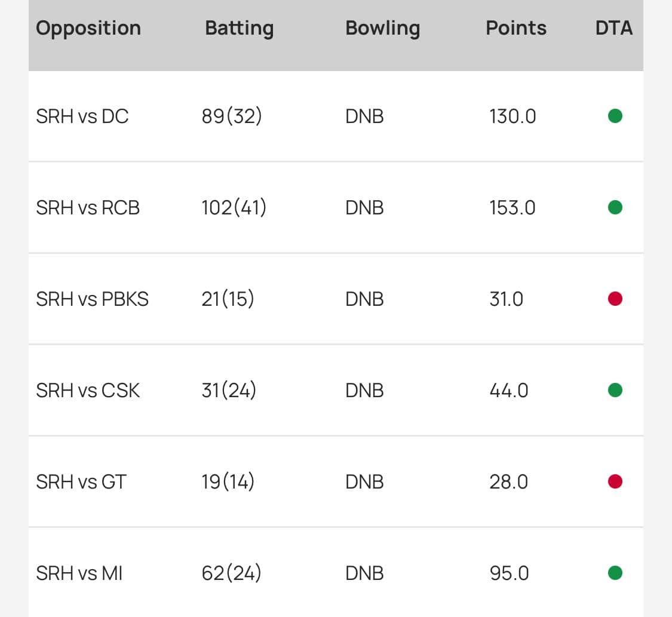This screenshot has height=617, width=672.
Task: Click the 89(32) batting score
Action: pos(232,116)
